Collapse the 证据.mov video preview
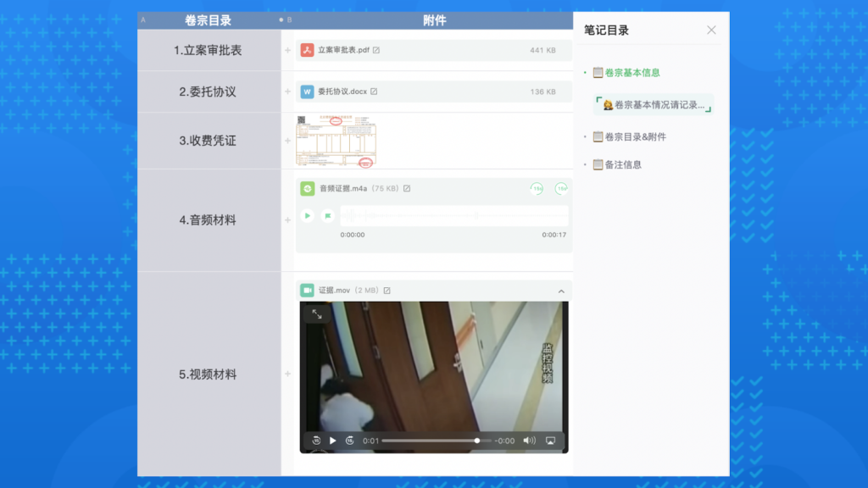This screenshot has width=868, height=488. tap(561, 291)
